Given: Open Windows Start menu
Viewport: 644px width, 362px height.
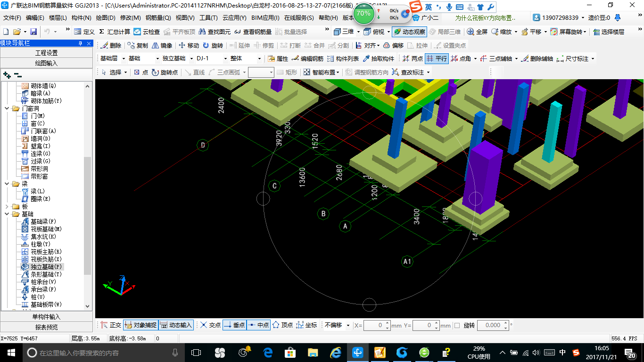Looking at the screenshot, I should tap(10, 352).
